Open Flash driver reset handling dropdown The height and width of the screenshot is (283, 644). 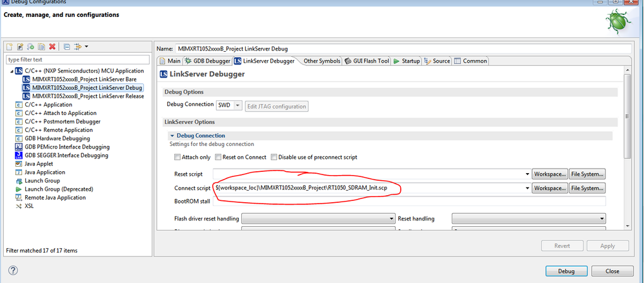tap(318, 219)
